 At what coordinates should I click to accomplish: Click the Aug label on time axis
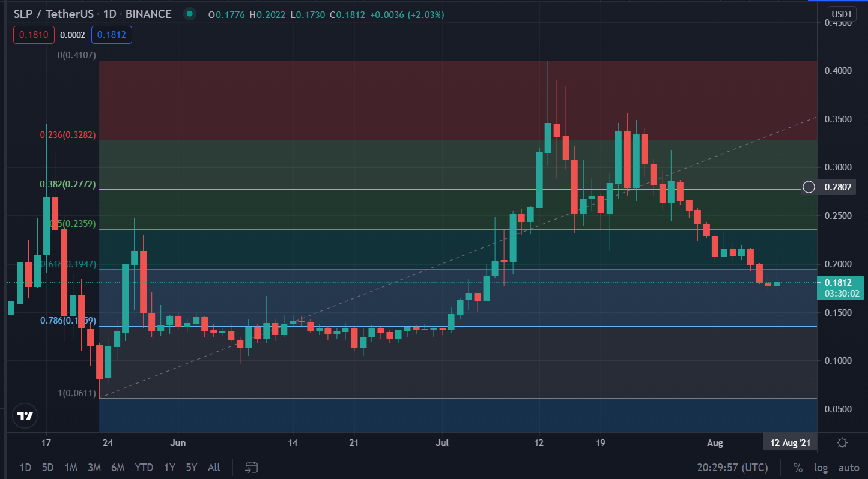715,443
